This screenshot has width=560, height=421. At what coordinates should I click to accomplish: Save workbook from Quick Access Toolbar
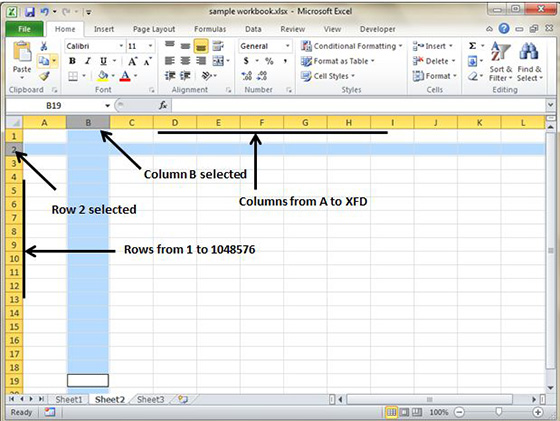(x=30, y=12)
